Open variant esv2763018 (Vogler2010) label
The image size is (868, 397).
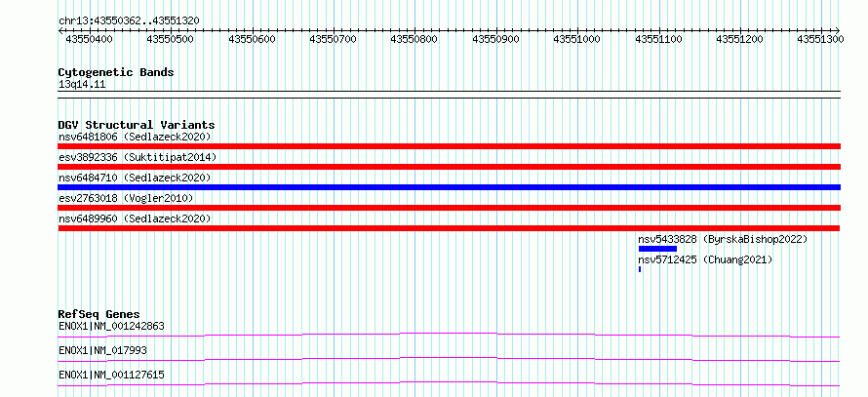point(127,198)
